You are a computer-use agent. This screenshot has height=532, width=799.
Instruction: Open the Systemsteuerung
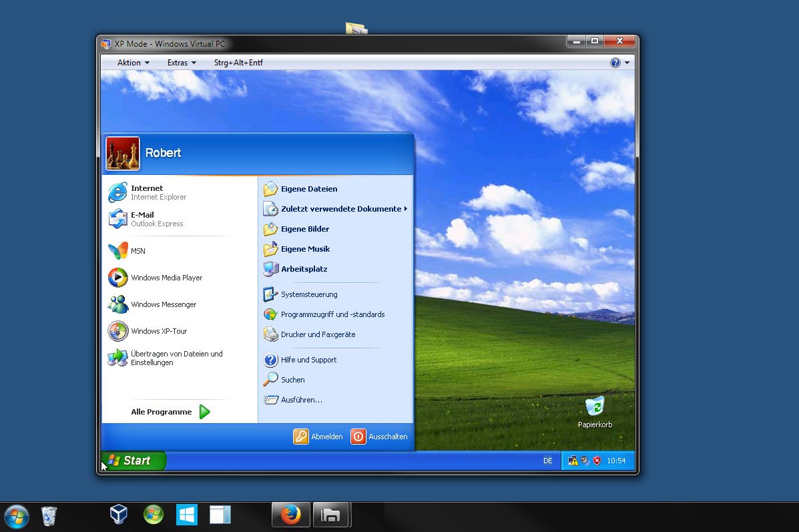307,294
